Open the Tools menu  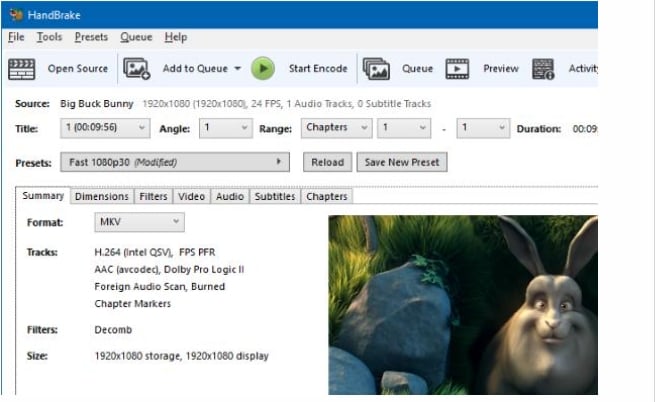tap(49, 37)
